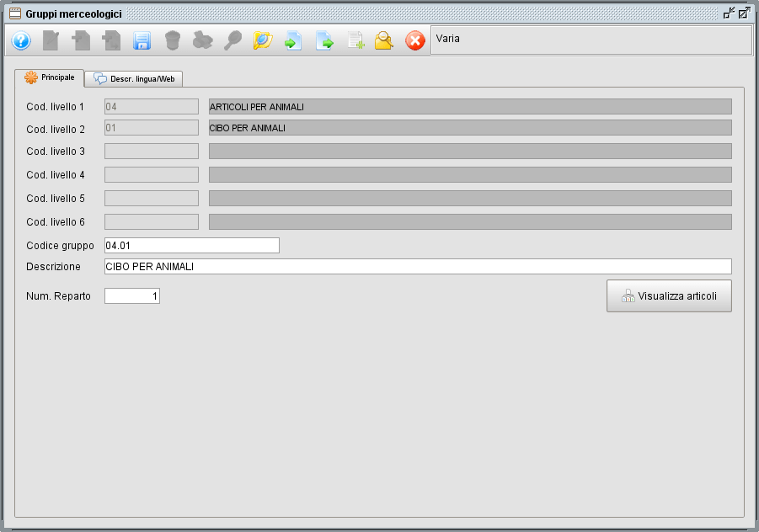Image resolution: width=759 pixels, height=532 pixels.
Task: Click the yellow folder with globe icon
Action: click(263, 40)
